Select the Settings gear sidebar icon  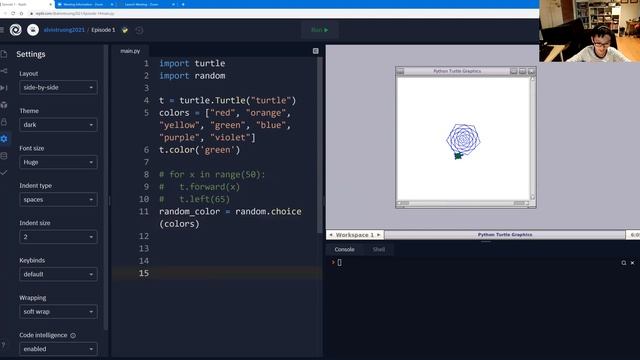(x=4, y=139)
